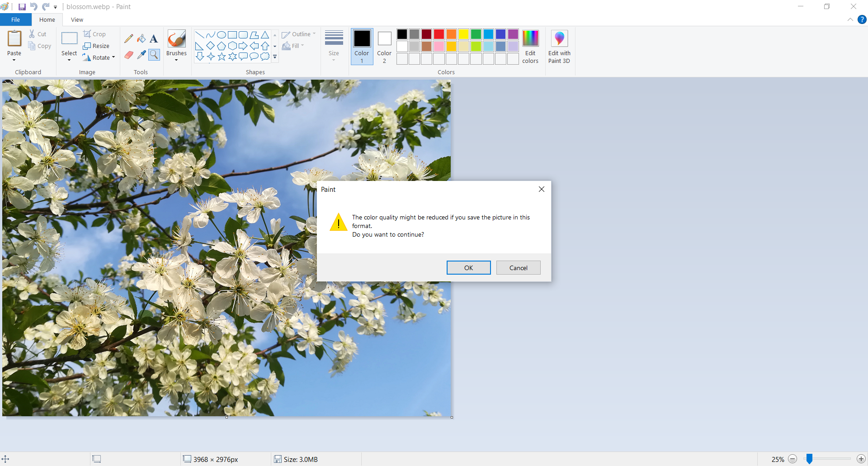Pick the red color swatch
The height and width of the screenshot is (466, 868).
click(x=439, y=34)
